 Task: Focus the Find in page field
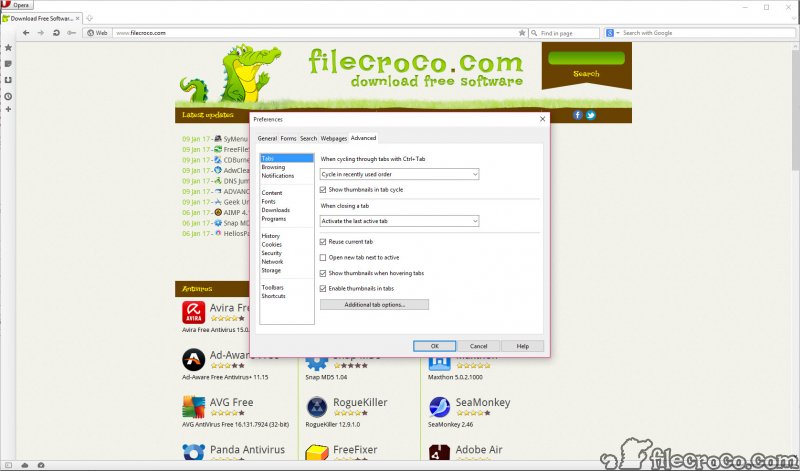click(x=564, y=33)
